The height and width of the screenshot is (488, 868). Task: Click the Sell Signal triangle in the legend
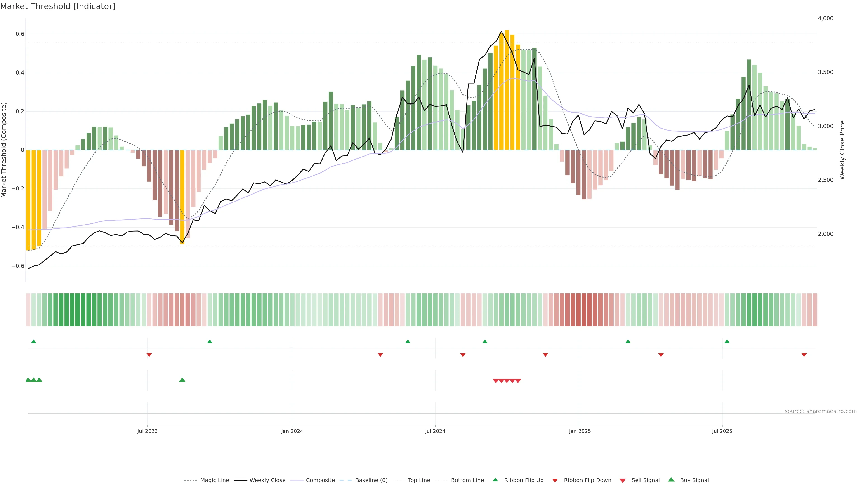622,481
